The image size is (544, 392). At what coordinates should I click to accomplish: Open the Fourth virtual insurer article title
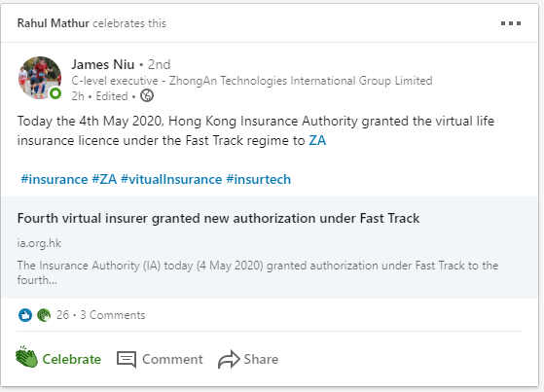218,218
